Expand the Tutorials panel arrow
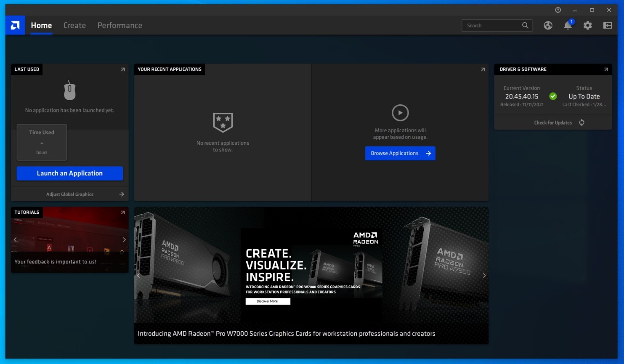The height and width of the screenshot is (364, 624). [123, 213]
